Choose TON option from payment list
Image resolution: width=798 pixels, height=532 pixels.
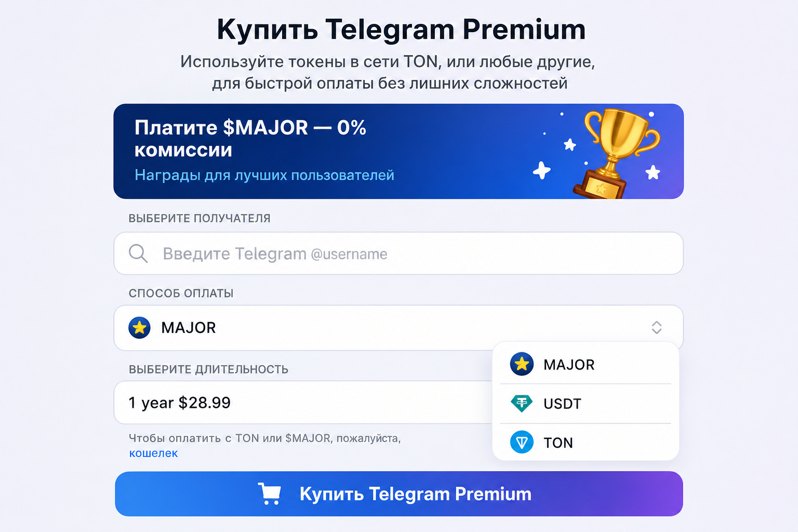click(x=586, y=443)
